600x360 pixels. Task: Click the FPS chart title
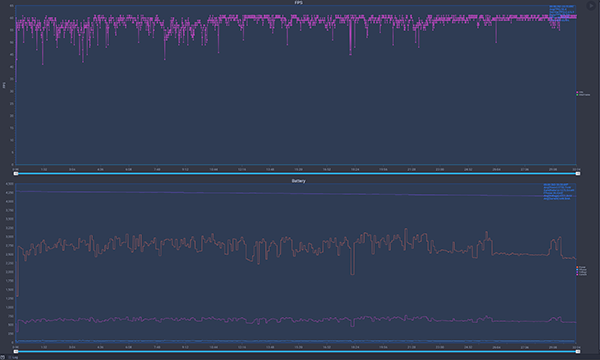[298, 3]
